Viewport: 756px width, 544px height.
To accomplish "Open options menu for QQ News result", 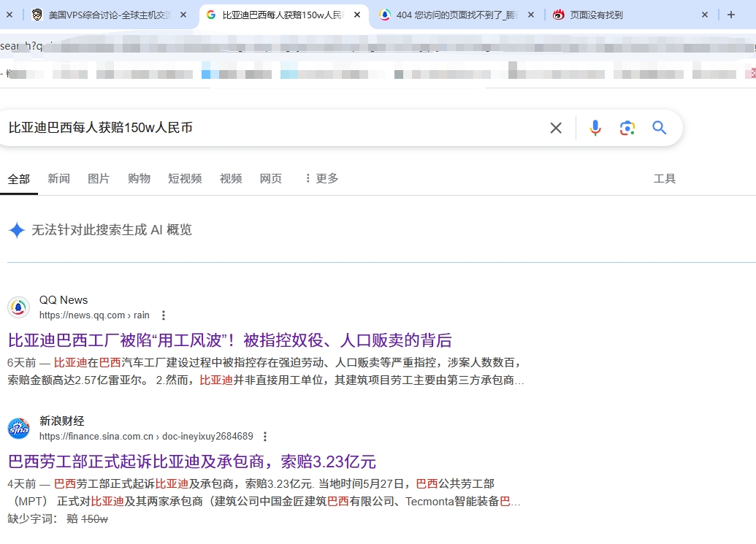I will (164, 315).
